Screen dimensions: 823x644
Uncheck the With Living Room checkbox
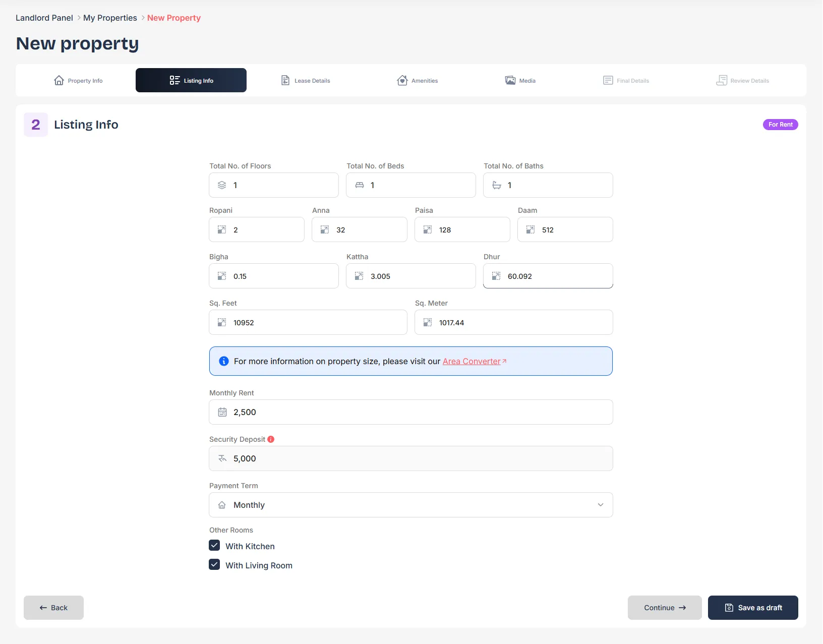tap(214, 565)
